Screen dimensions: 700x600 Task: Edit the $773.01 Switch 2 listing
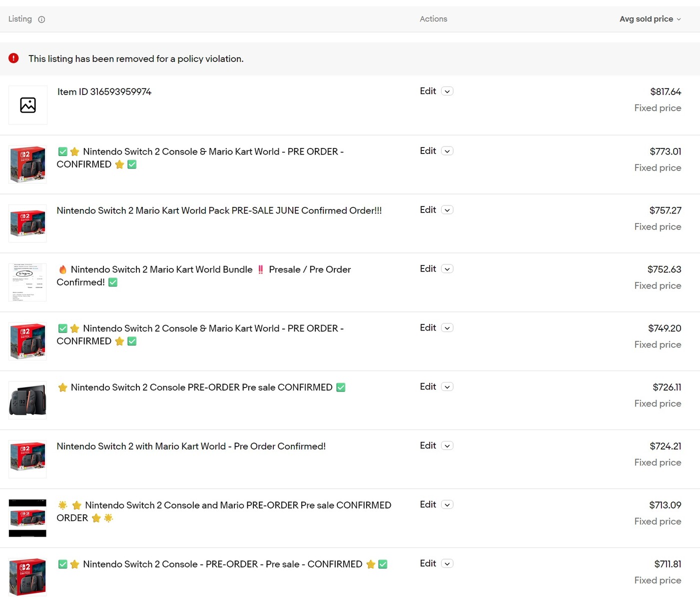(428, 151)
